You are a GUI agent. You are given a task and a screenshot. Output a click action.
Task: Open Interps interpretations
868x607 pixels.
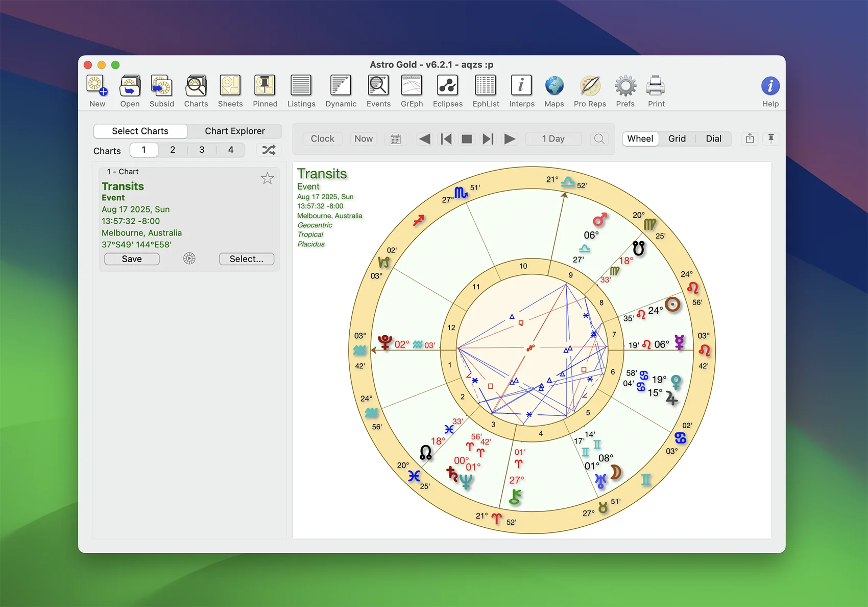[521, 91]
